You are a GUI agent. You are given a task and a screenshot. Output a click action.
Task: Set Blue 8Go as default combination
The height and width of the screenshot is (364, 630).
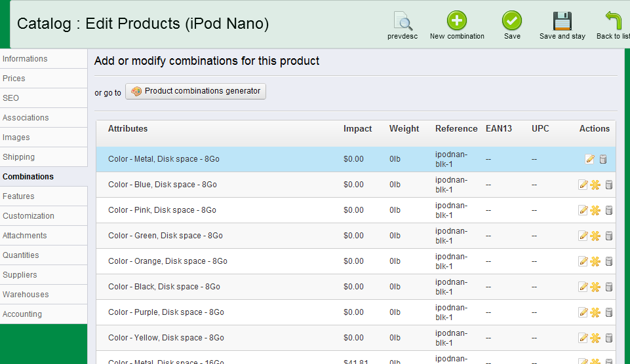tap(595, 185)
